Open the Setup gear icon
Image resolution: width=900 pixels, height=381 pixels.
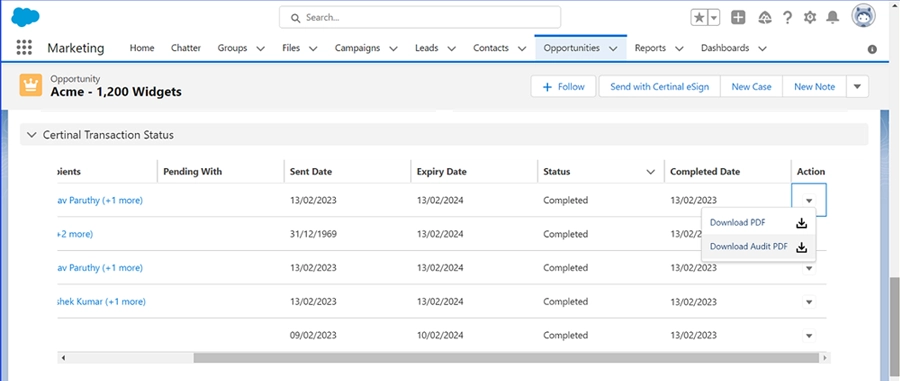[810, 18]
